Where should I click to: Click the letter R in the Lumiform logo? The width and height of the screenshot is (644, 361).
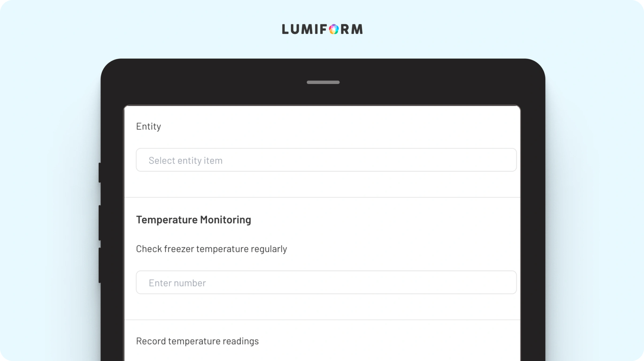[345, 29]
